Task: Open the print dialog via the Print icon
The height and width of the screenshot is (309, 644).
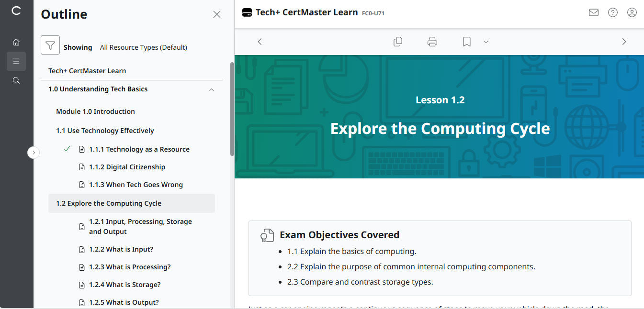Action: click(x=432, y=42)
